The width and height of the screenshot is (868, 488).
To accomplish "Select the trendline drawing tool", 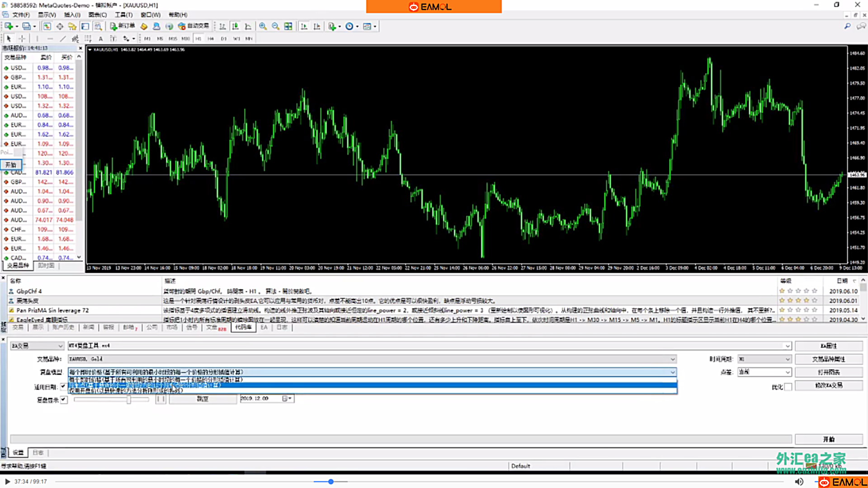I will click(63, 38).
